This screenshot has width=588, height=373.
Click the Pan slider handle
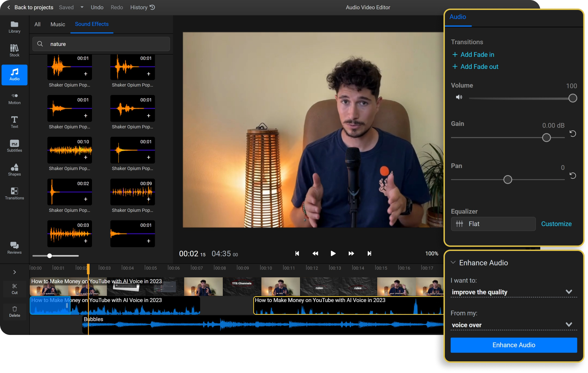tap(508, 179)
